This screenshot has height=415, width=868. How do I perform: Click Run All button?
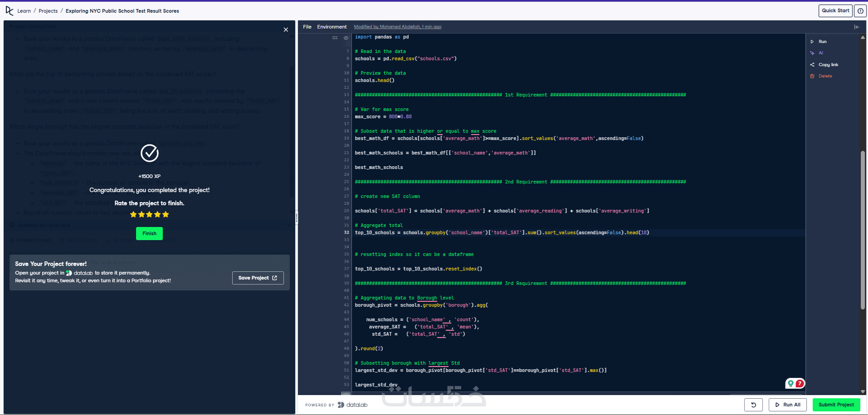point(788,405)
